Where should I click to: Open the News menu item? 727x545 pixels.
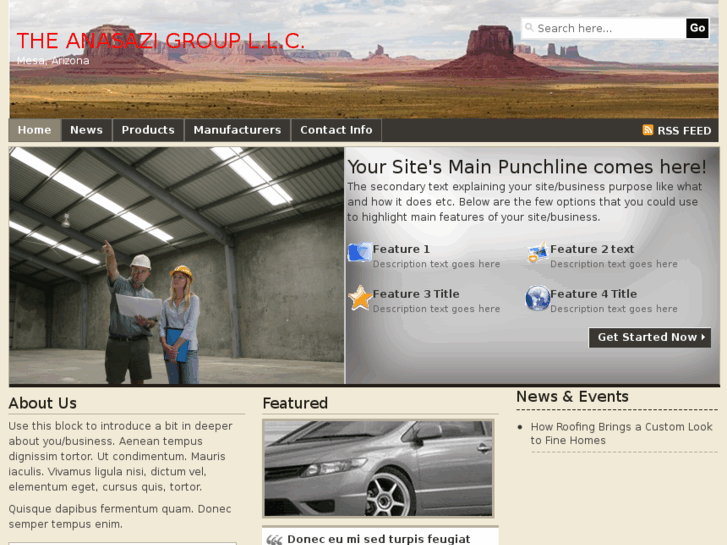point(87,130)
